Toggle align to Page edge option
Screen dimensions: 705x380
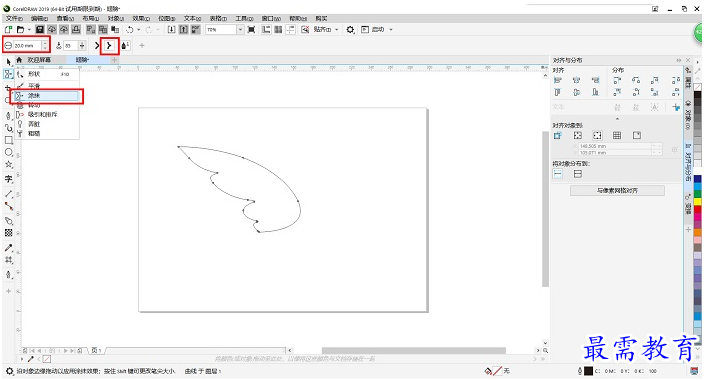point(578,135)
